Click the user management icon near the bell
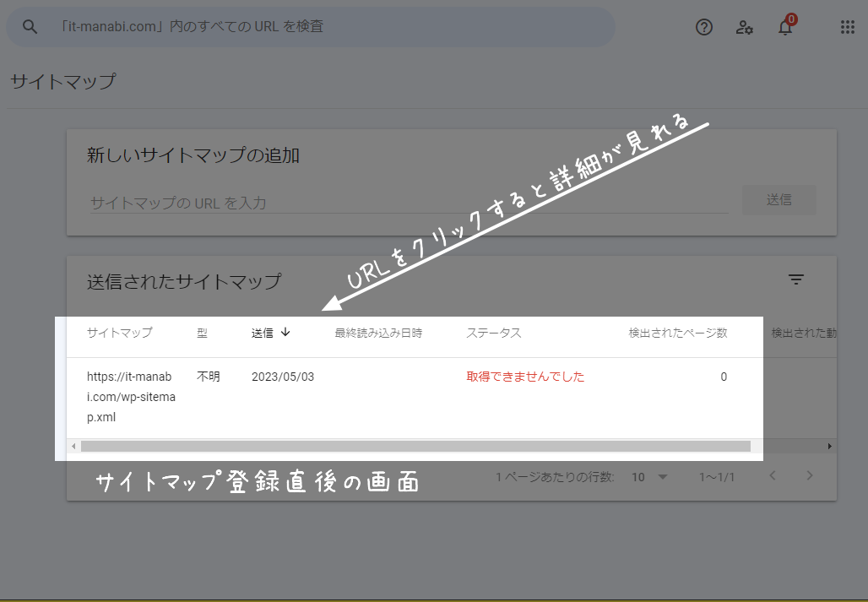This screenshot has width=868, height=602. click(745, 27)
